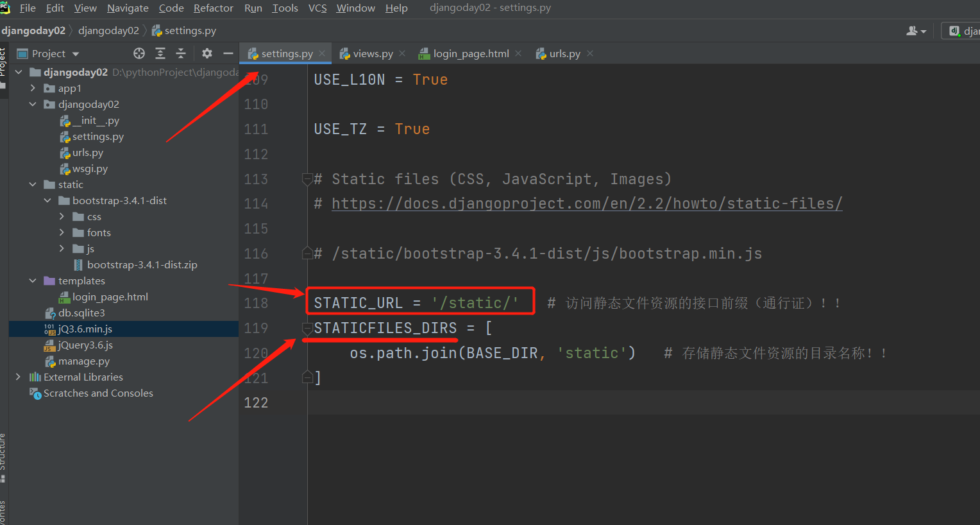
Task: Close the views.py editor tab
Action: pyautogui.click(x=402, y=54)
